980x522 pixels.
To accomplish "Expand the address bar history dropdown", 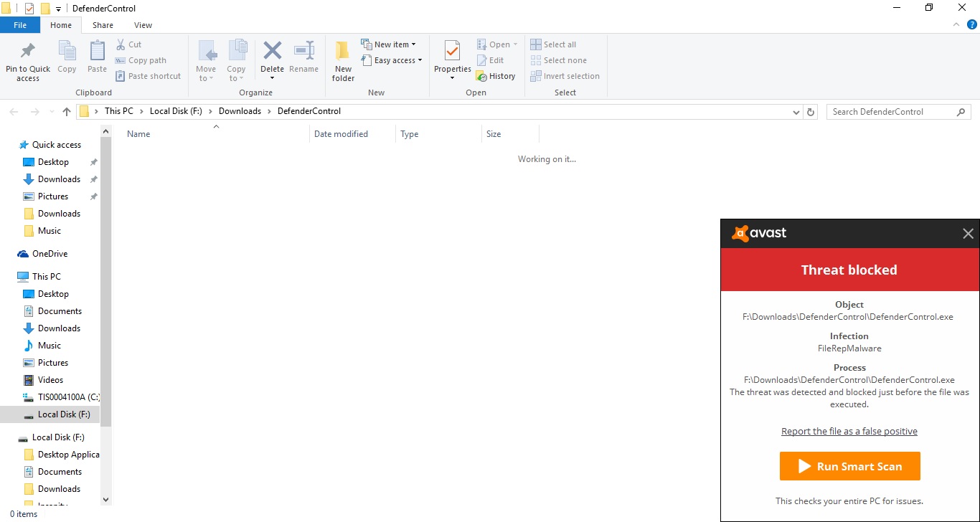I will tap(796, 112).
